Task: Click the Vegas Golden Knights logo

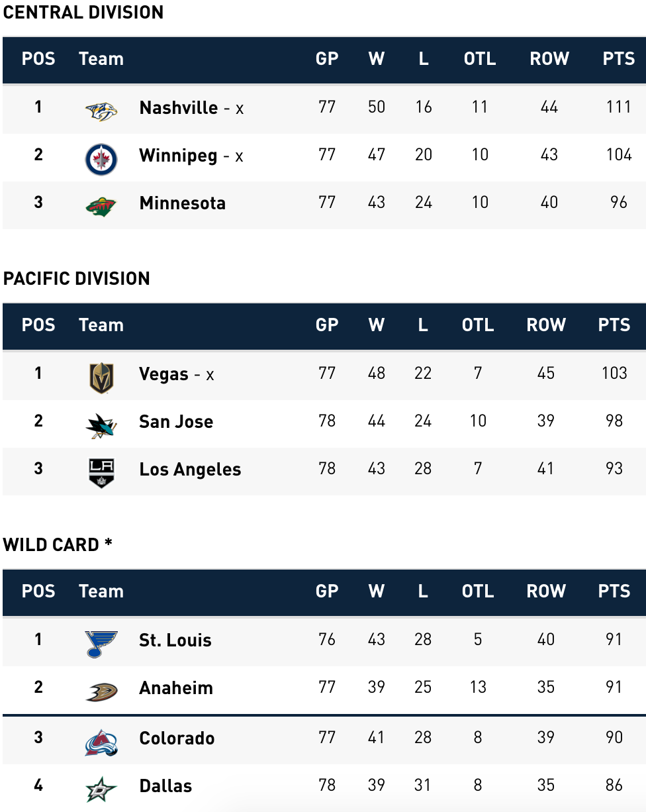Action: [x=101, y=378]
